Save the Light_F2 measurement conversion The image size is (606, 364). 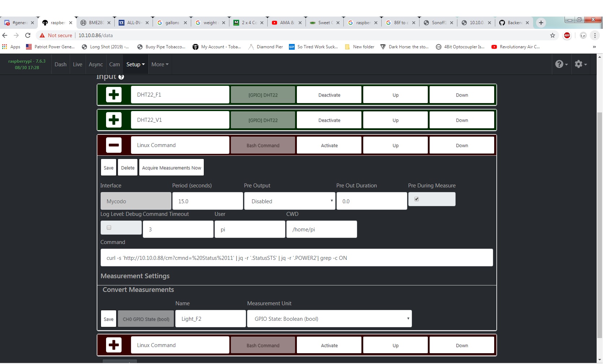pos(109,319)
